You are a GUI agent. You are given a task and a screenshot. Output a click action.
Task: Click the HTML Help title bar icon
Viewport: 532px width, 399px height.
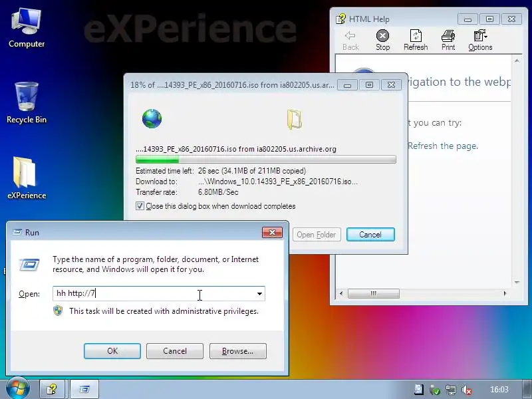tap(340, 19)
